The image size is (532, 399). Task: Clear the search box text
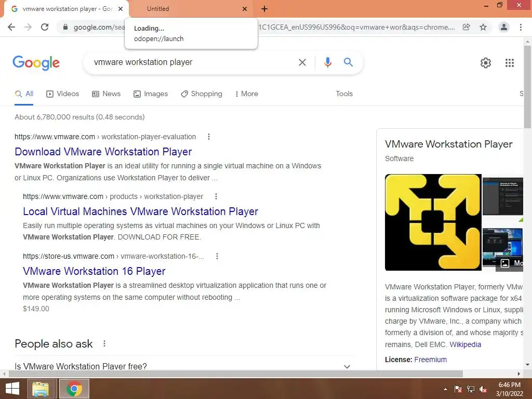[302, 62]
